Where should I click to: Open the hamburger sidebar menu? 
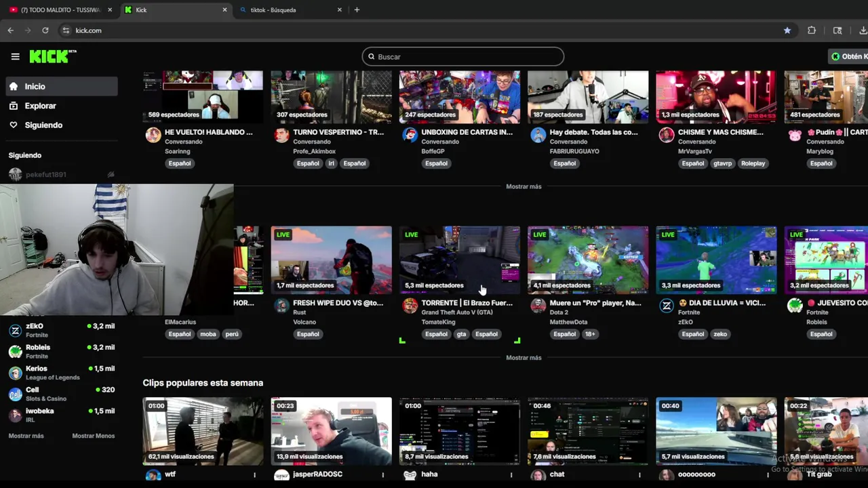[15, 57]
